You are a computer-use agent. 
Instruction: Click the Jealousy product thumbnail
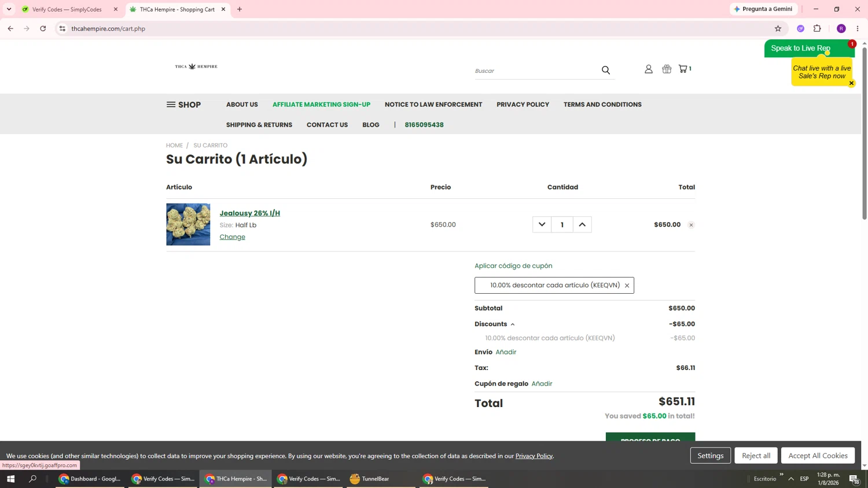point(188,224)
